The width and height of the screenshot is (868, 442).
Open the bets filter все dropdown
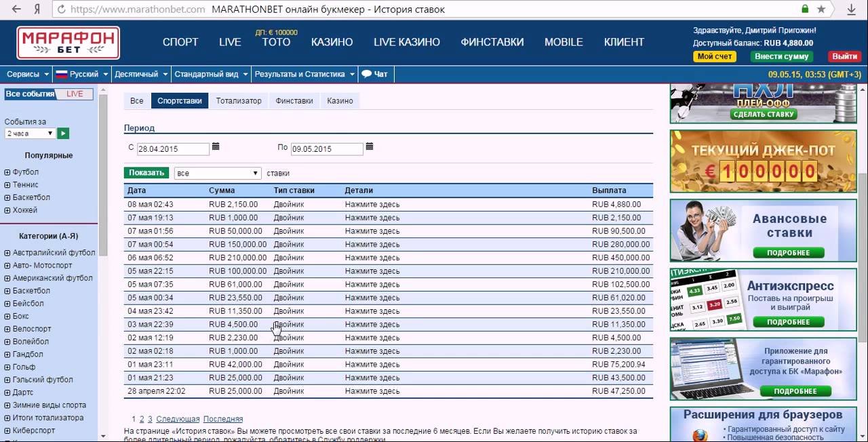point(218,174)
